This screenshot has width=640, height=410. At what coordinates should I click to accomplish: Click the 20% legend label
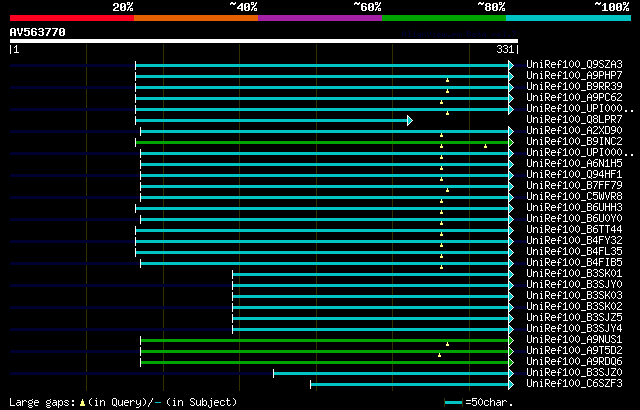click(x=123, y=7)
